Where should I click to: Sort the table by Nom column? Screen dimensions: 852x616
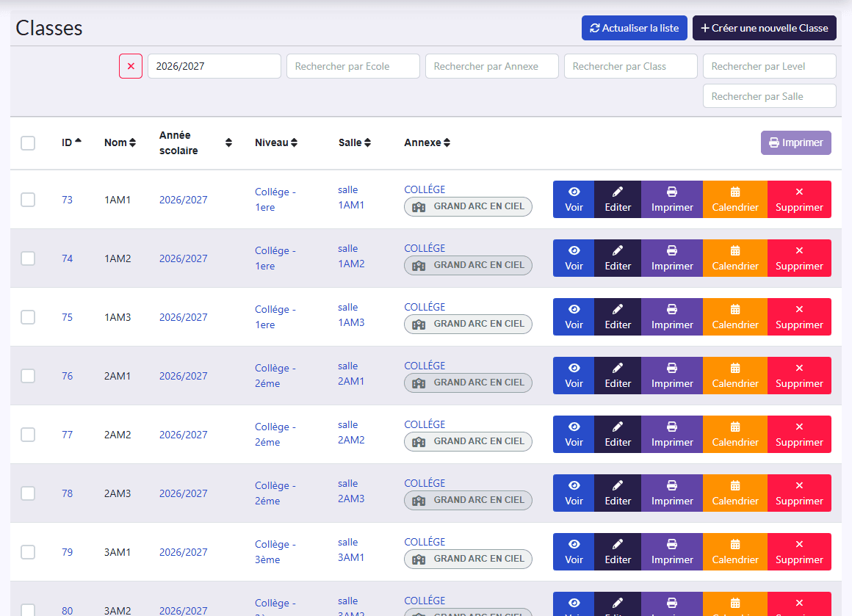click(120, 142)
